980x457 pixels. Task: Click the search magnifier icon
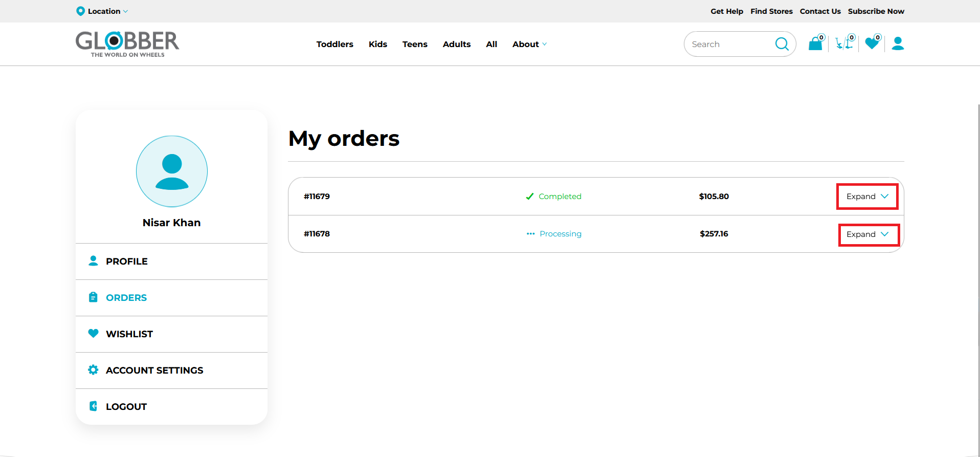(x=782, y=44)
